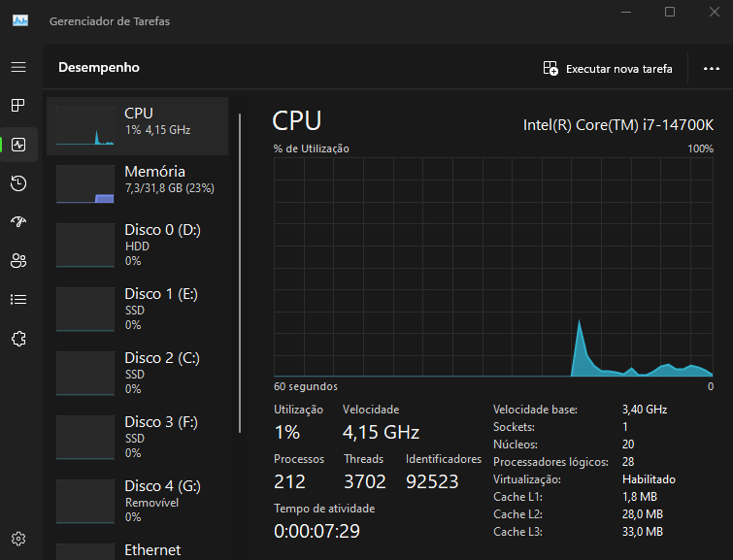Click the % de Utilização graph label
The width and height of the screenshot is (733, 560).
[312, 148]
